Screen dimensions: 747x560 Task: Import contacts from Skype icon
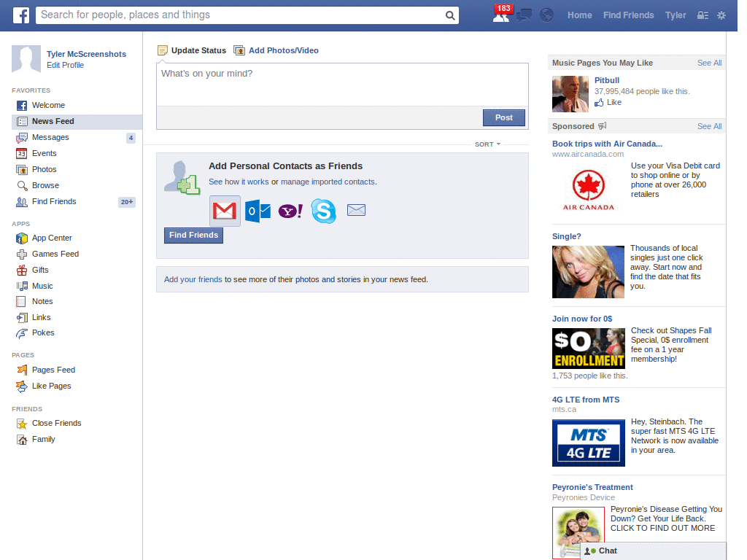[x=323, y=211]
